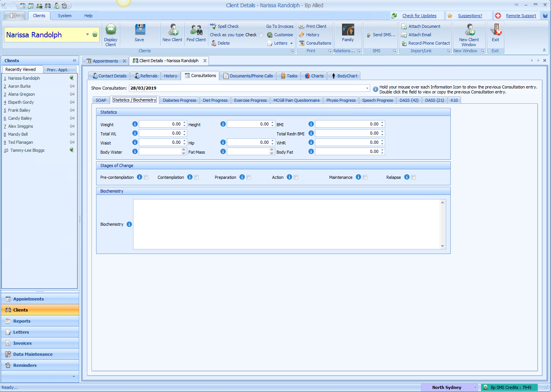Screen dimensions: 551x392
Task: Click Print Client in ribbon
Action: click(313, 26)
